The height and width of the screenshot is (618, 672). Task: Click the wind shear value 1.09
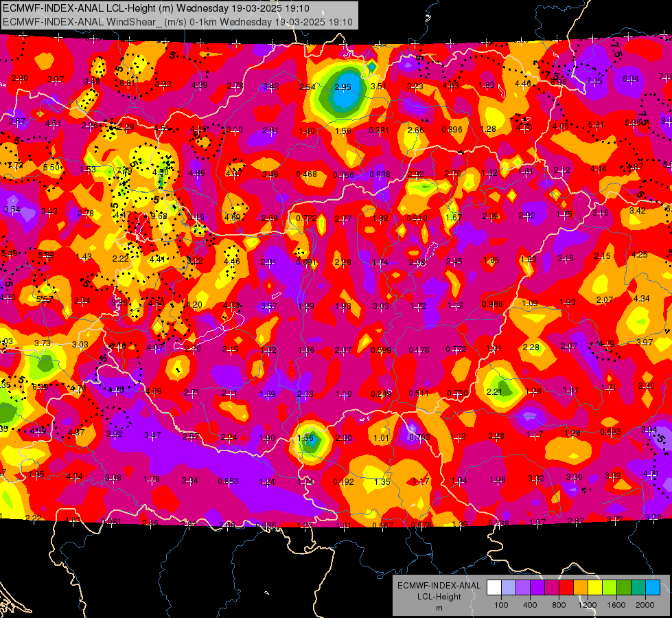click(x=530, y=304)
